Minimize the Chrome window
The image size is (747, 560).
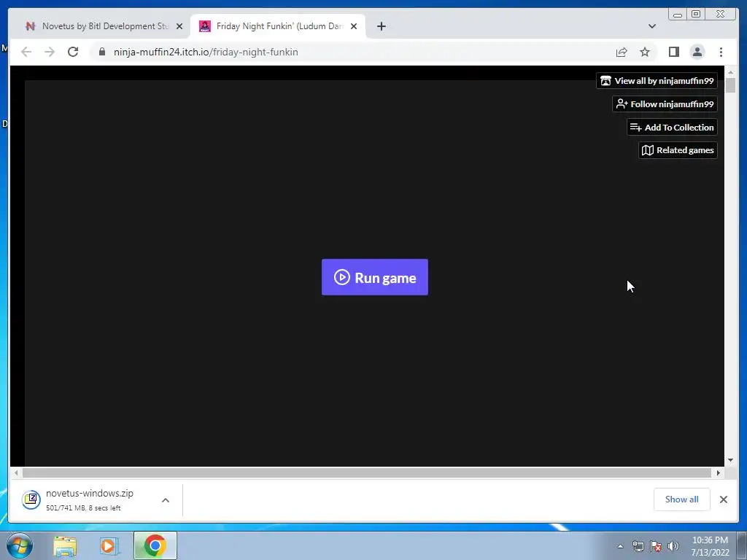click(678, 15)
